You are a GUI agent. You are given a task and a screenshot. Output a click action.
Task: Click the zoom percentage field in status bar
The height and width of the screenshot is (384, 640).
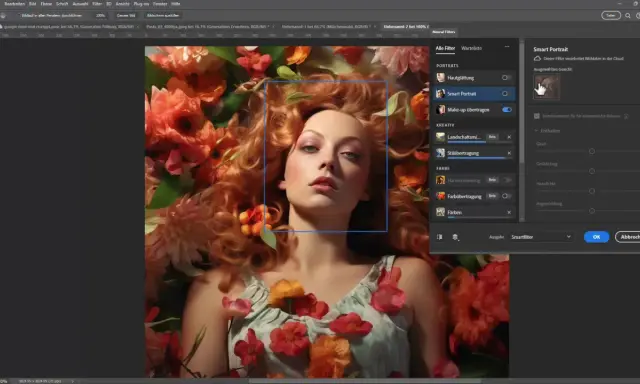(x=4, y=381)
